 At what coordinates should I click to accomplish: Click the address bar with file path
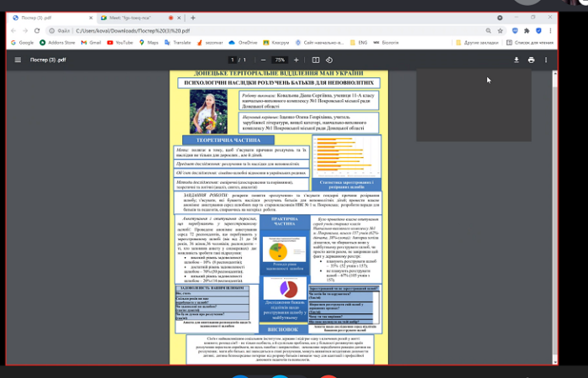252,30
